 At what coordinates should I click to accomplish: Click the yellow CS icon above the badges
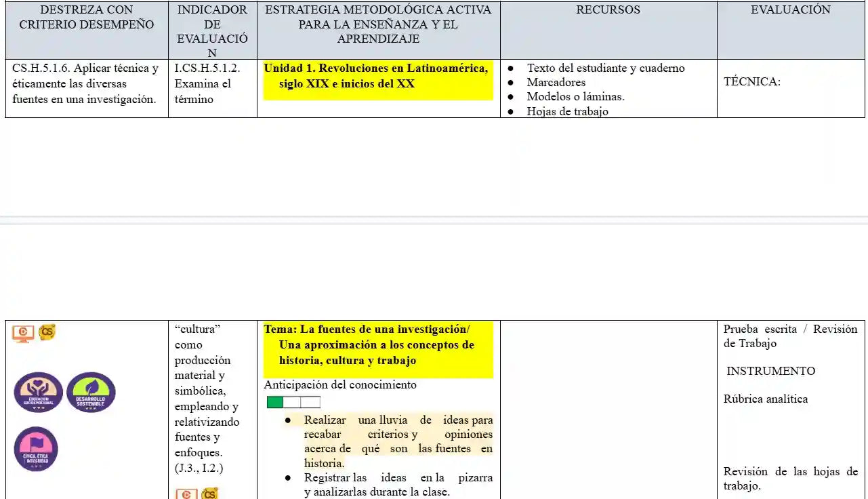47,332
